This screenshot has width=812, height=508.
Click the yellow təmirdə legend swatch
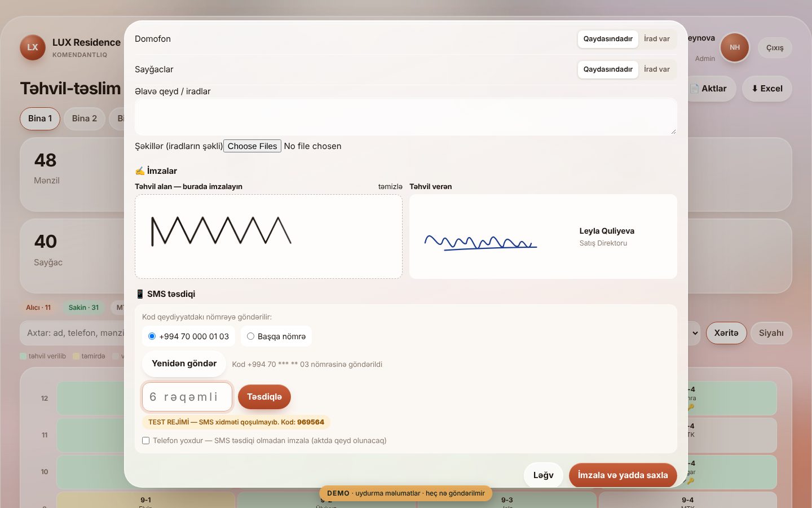[76, 356]
